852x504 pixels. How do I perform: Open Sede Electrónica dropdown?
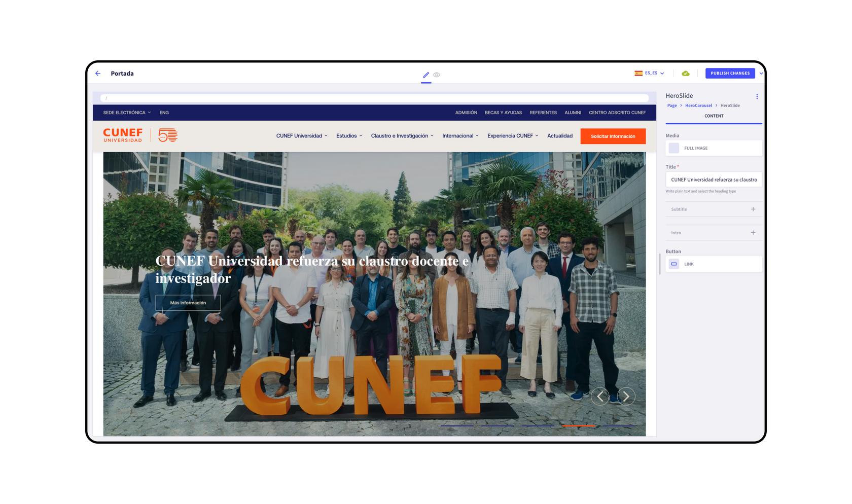127,113
